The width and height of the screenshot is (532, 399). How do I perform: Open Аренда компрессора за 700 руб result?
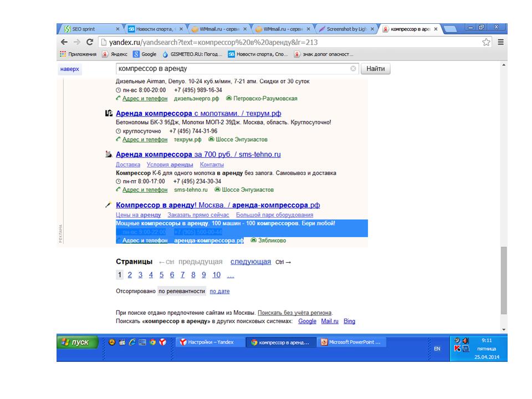click(198, 155)
